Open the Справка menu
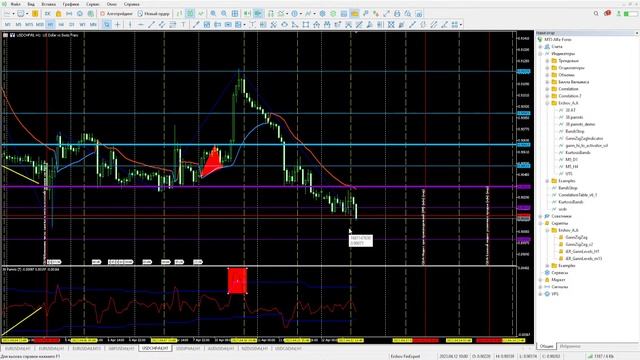 131,4
